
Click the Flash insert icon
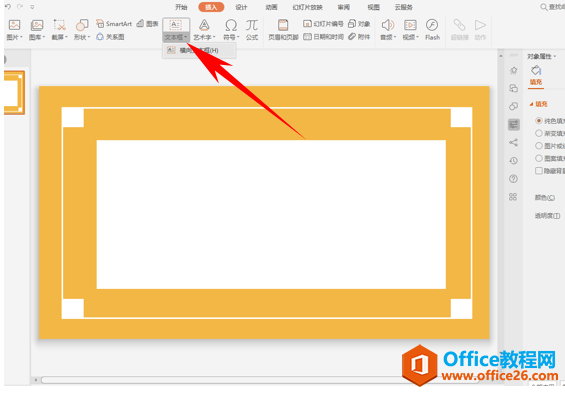(432, 25)
